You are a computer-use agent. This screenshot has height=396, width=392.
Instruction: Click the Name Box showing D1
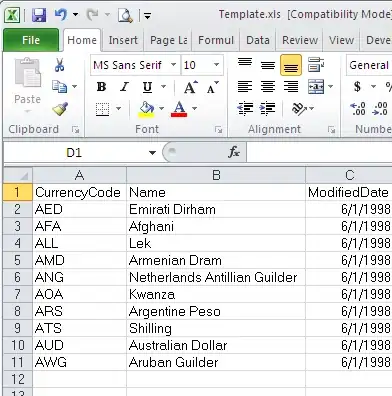[74, 153]
